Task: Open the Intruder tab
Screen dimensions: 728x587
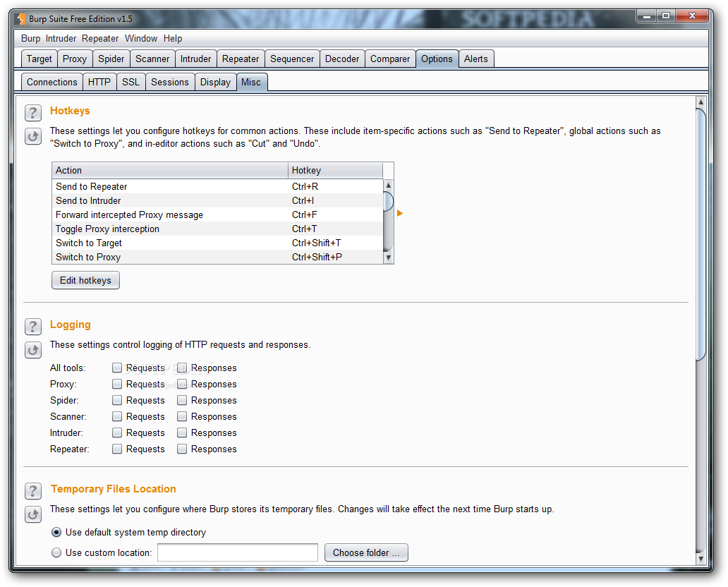Action: pos(195,59)
